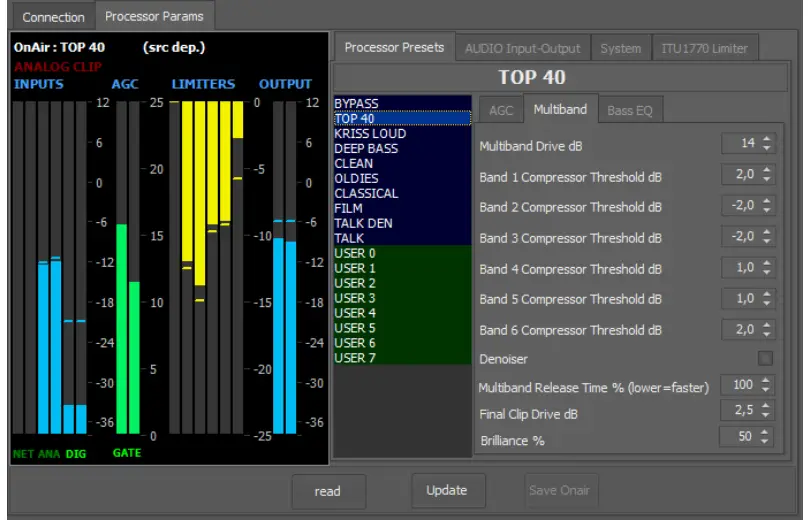Switch to the Connection tab
This screenshot has height=520, width=808.
click(x=53, y=17)
